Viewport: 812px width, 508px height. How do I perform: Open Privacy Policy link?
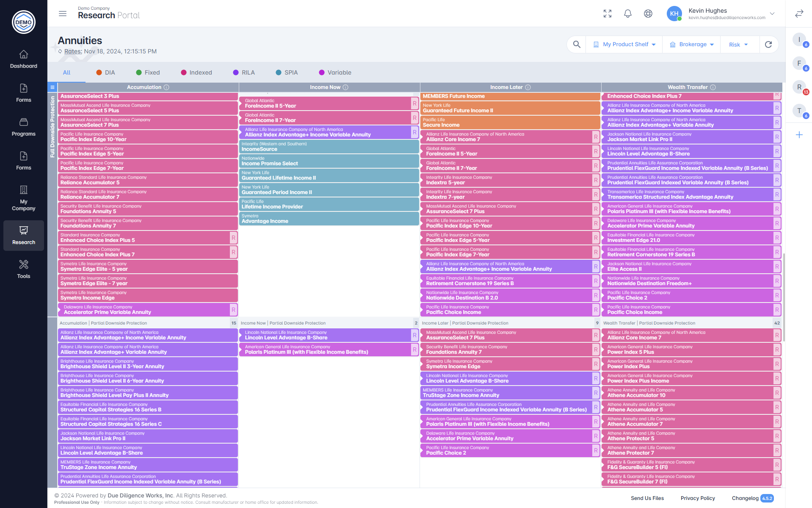[698, 498]
